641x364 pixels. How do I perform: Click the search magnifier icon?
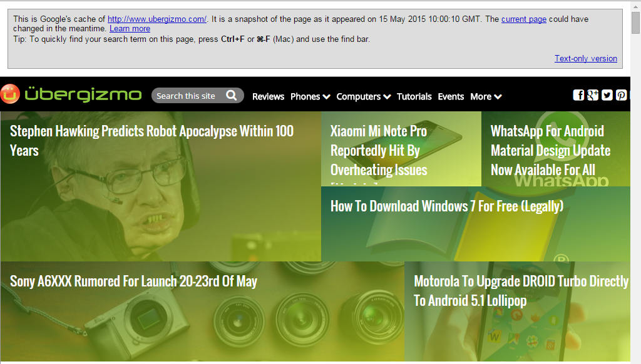click(x=232, y=96)
